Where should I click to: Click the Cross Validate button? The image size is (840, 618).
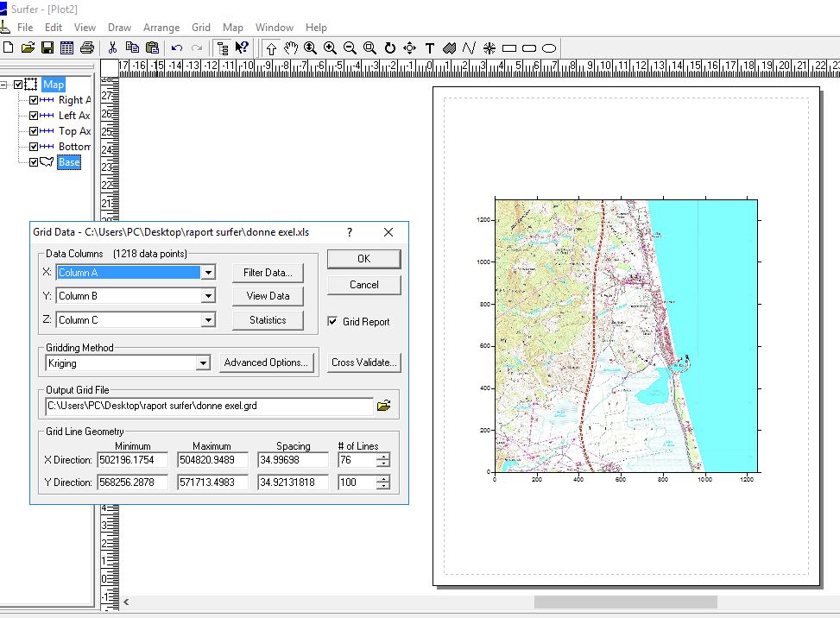(364, 363)
